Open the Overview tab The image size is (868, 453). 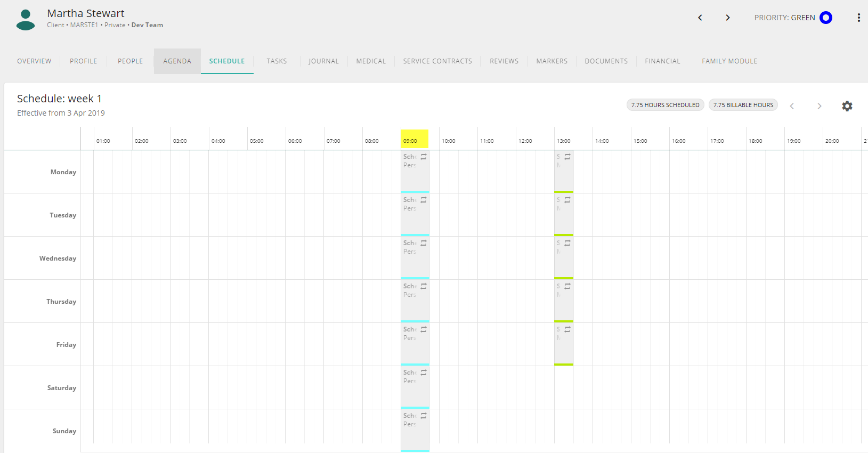coord(34,61)
